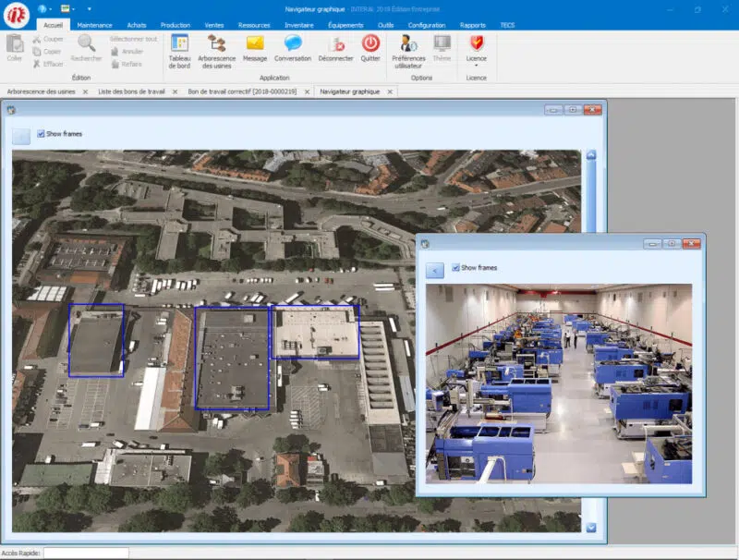Start a Conversation from the ribbon
Image resolution: width=739 pixels, height=560 pixels.
coord(293,48)
